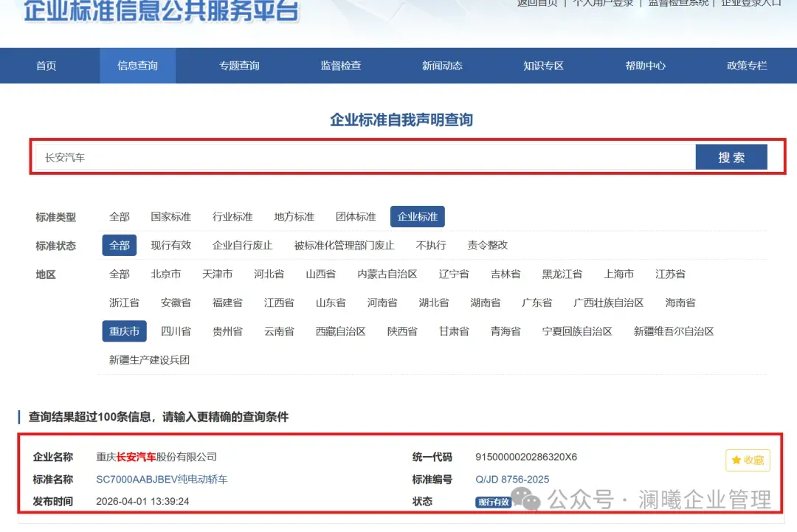The height and width of the screenshot is (532, 797).
Task: Choose 河南省 region filter
Action: [x=382, y=303]
